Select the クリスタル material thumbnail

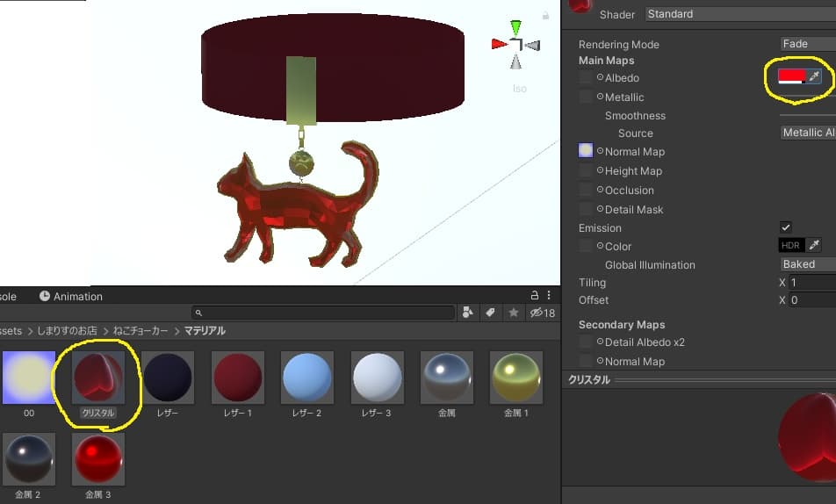97,378
